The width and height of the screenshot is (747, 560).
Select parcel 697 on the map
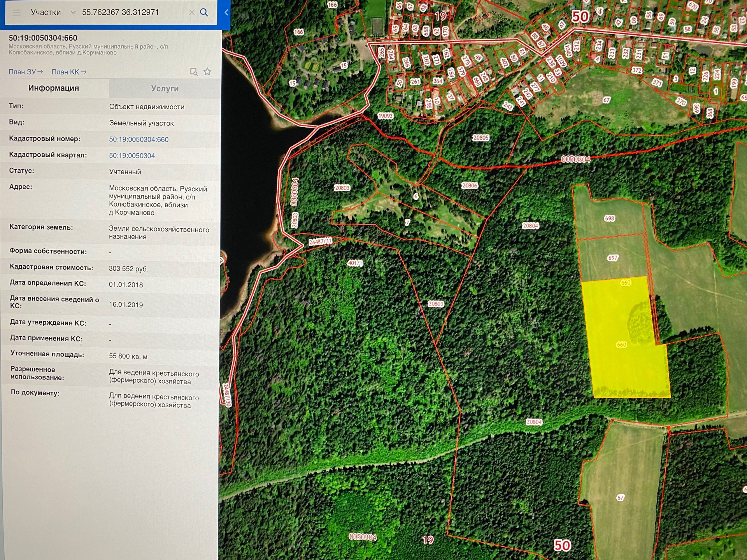point(612,258)
